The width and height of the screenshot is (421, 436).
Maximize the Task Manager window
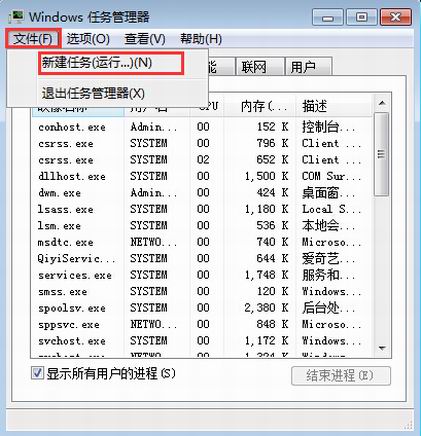(362, 17)
